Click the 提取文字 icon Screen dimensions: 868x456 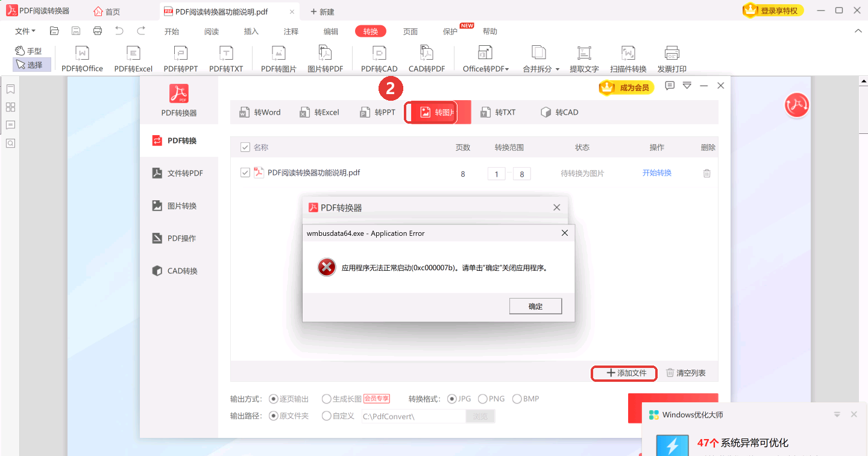[584, 59]
